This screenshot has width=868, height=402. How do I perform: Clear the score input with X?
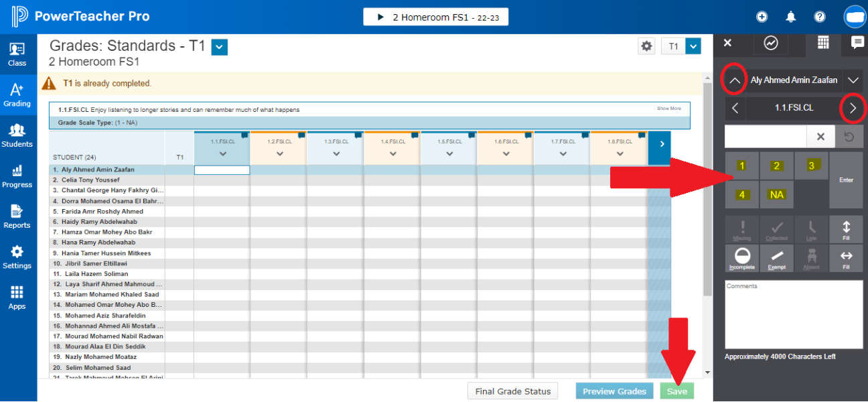(x=820, y=136)
